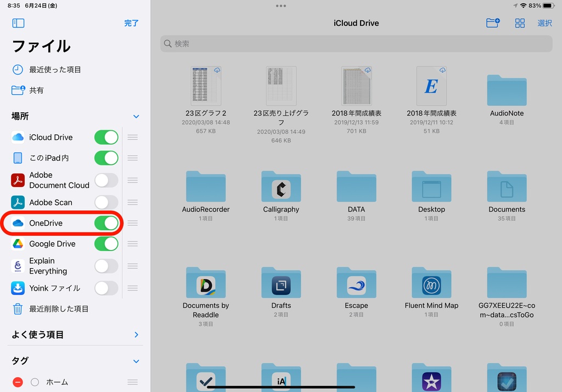Open the DATA folder

tap(356, 186)
